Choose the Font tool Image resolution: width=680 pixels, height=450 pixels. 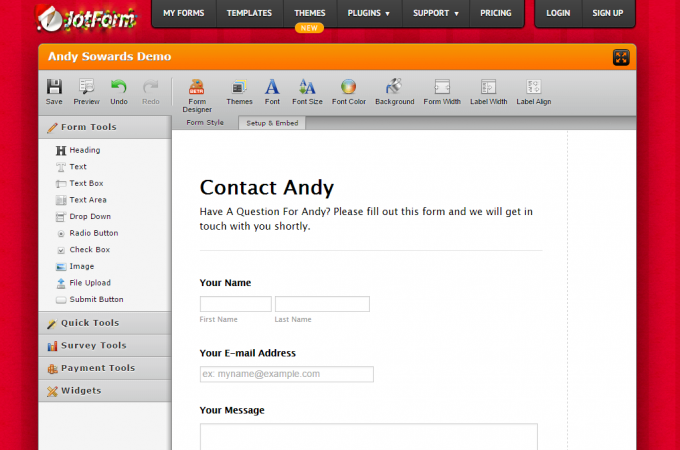coord(272,91)
